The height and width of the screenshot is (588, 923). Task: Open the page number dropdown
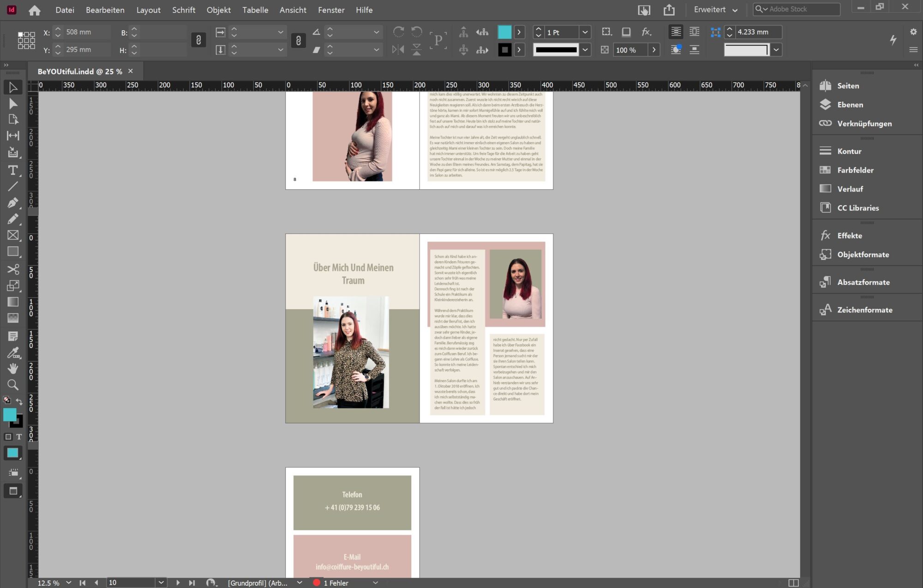point(161,582)
